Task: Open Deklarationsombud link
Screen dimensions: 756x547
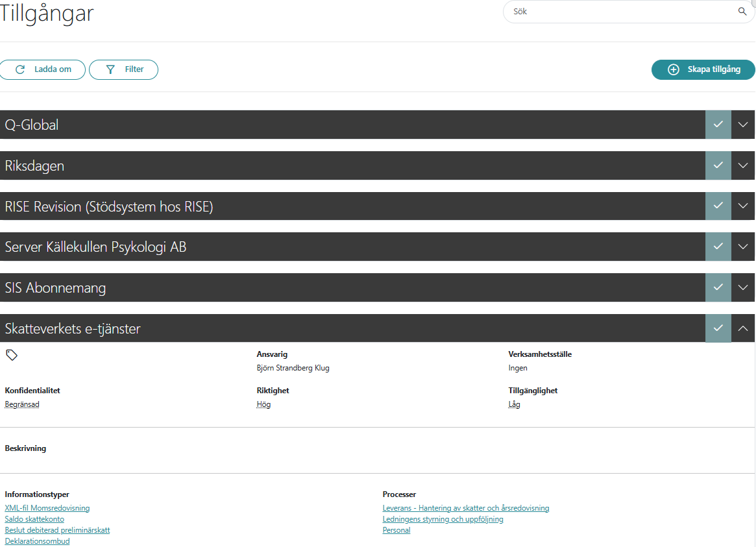Action: point(37,541)
